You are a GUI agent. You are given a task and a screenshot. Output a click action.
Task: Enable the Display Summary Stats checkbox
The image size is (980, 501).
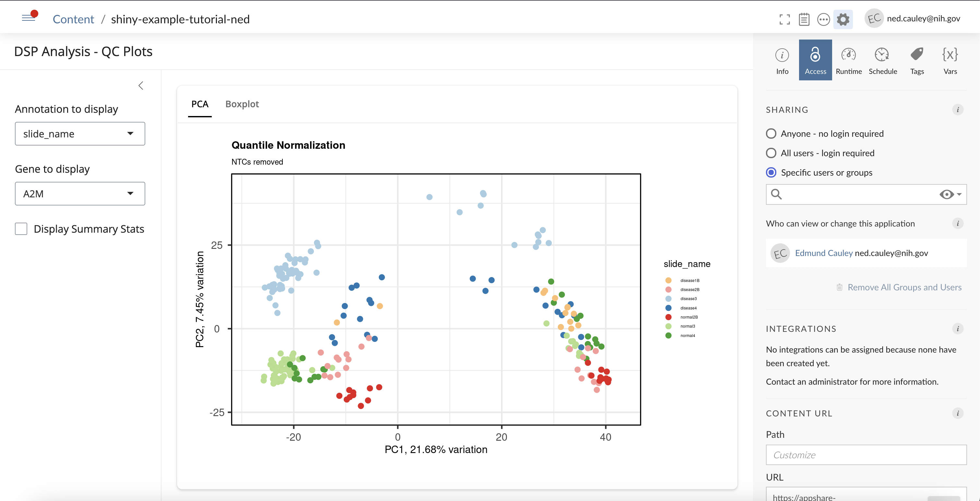click(21, 229)
